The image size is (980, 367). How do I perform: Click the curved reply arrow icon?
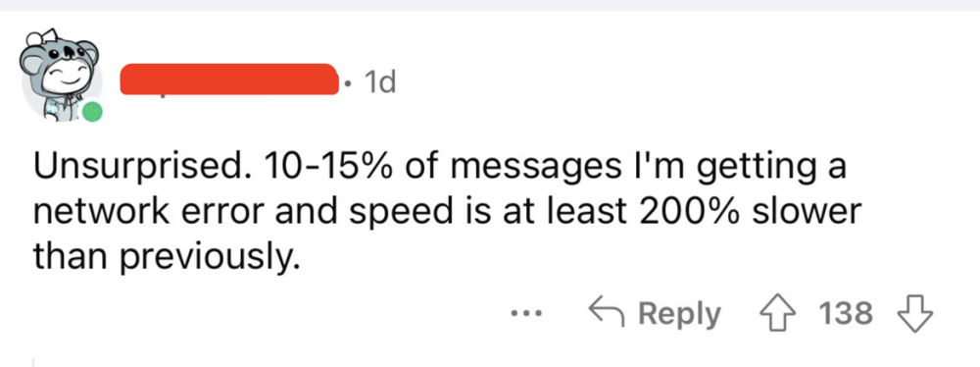pyautogui.click(x=607, y=312)
